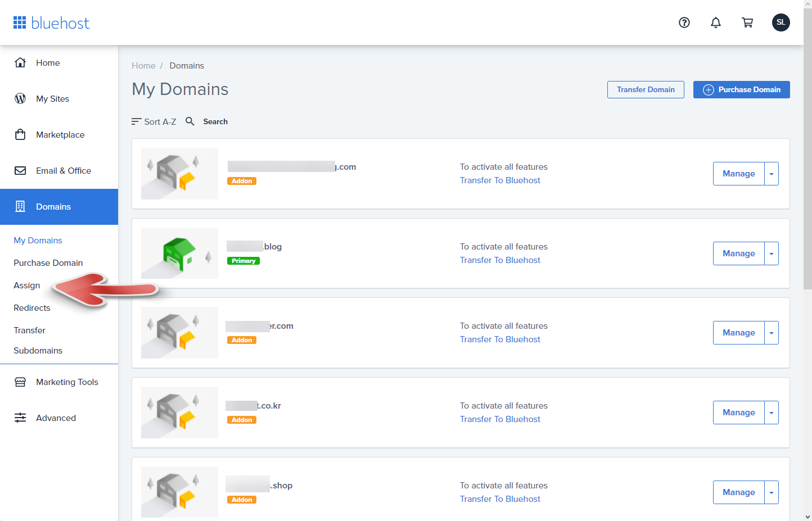Click the Transfer Domain button
Screen dimensions: 812x521
pos(646,90)
